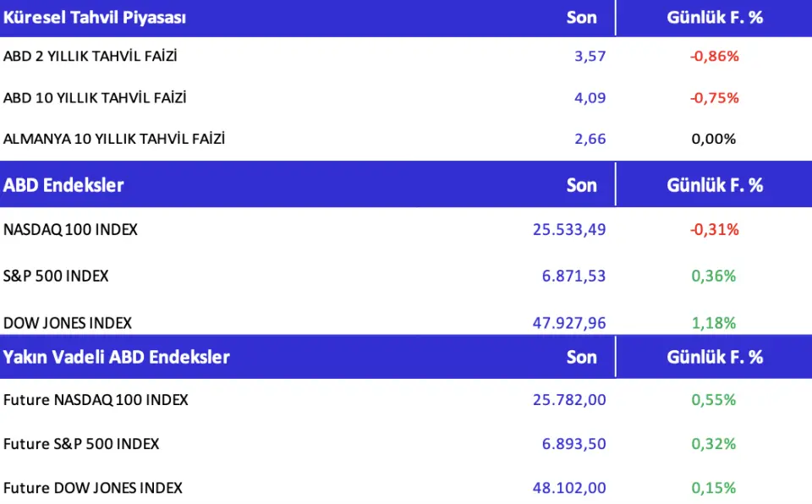The height and width of the screenshot is (504, 812).
Task: Select the -0,86% daily change value
Action: 714,57
